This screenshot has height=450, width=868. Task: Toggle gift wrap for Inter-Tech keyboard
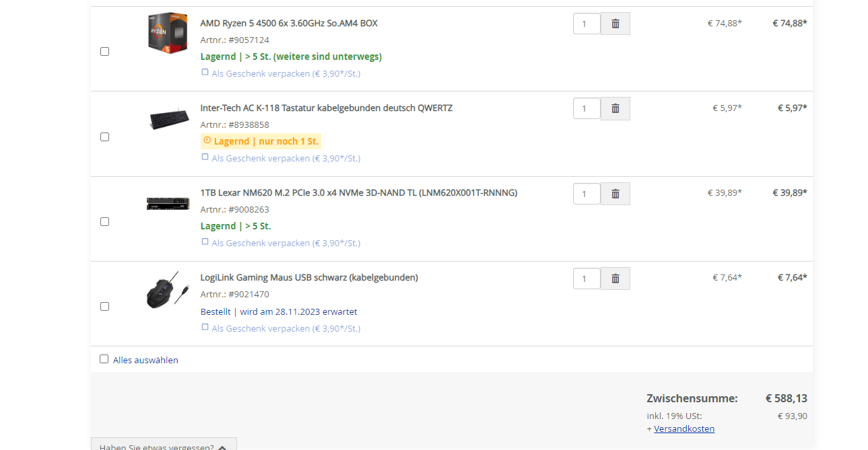pos(205,157)
